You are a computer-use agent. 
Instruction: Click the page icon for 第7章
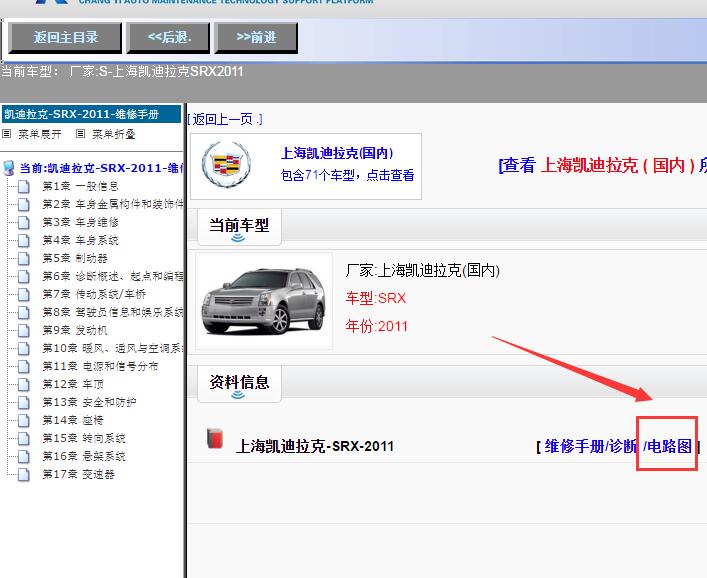point(24,295)
